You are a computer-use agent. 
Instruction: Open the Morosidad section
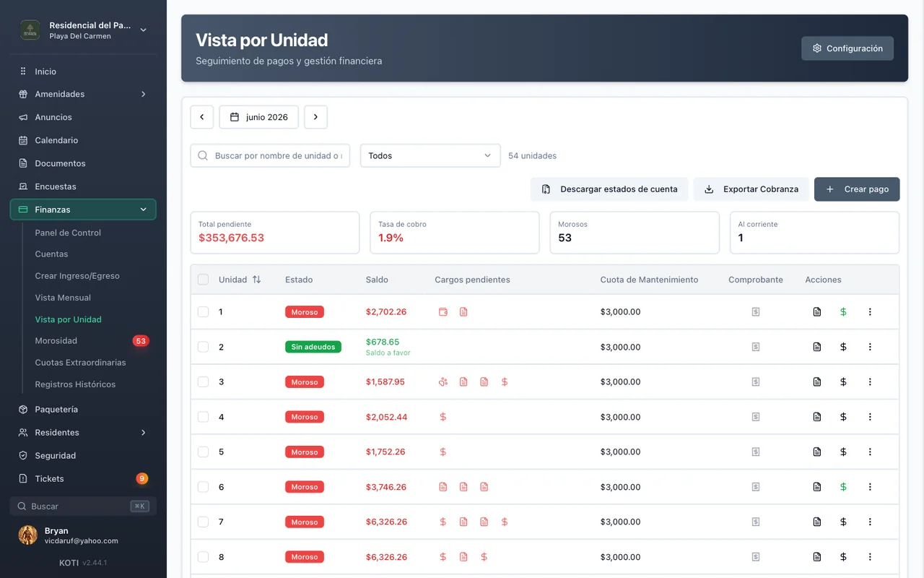coord(56,340)
